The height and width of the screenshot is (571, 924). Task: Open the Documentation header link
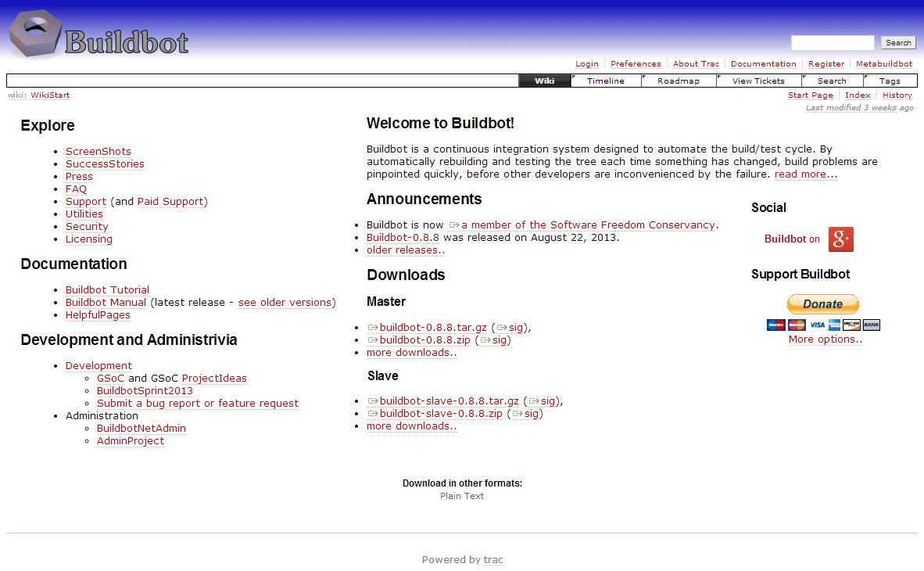pyautogui.click(x=763, y=63)
